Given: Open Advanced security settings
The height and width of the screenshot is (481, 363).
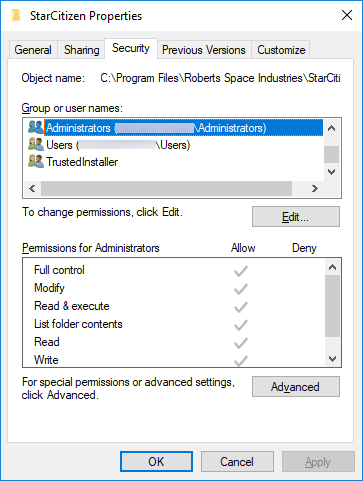Looking at the screenshot, I should 296,387.
